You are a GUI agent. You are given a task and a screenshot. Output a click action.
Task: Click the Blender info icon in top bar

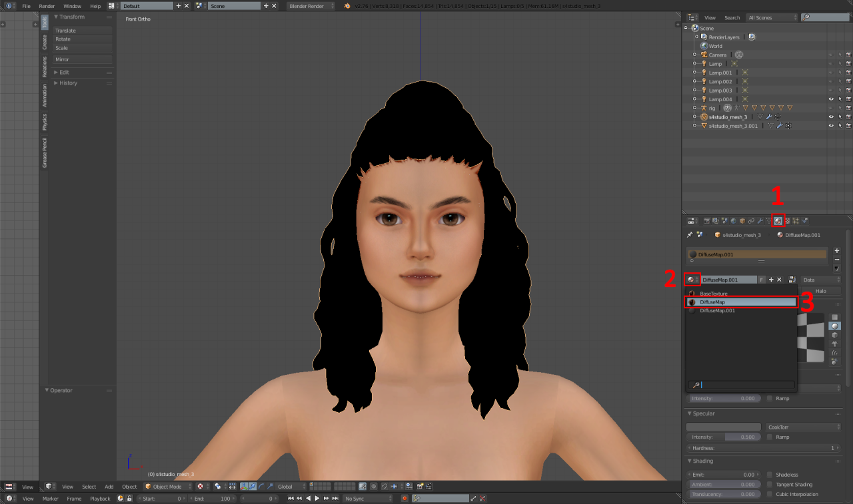pos(9,5)
